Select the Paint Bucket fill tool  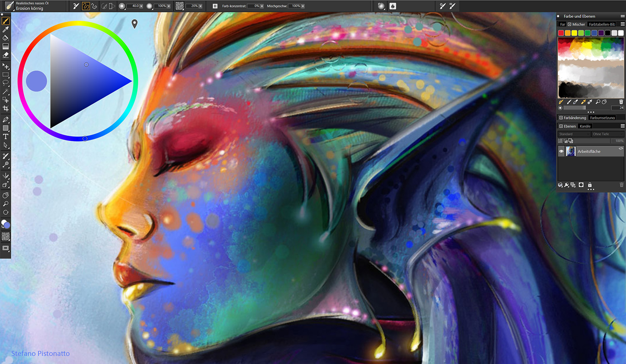click(5, 38)
